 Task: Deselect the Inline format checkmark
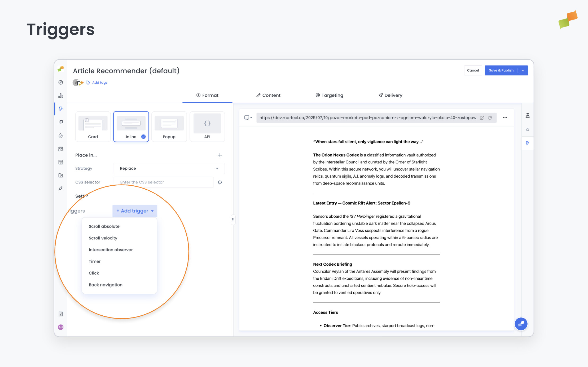tap(143, 137)
